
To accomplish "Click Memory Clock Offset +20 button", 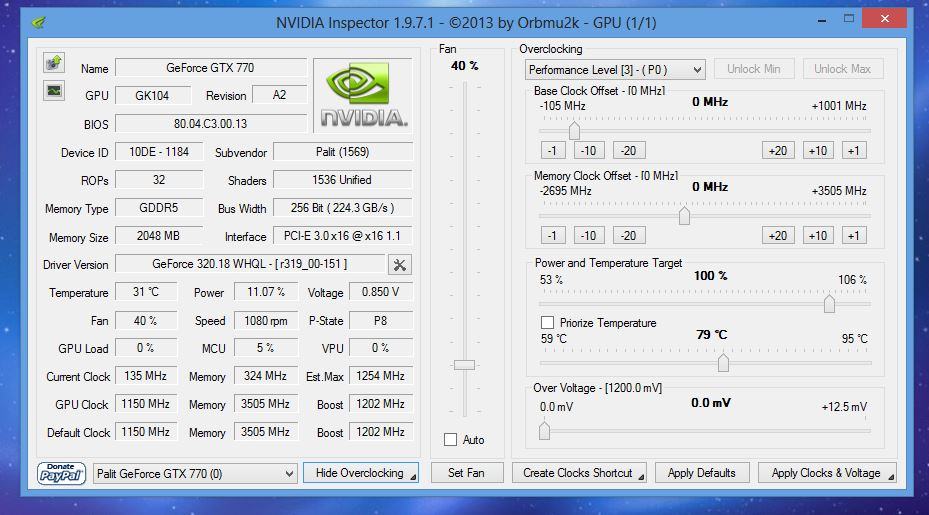I will (x=778, y=236).
